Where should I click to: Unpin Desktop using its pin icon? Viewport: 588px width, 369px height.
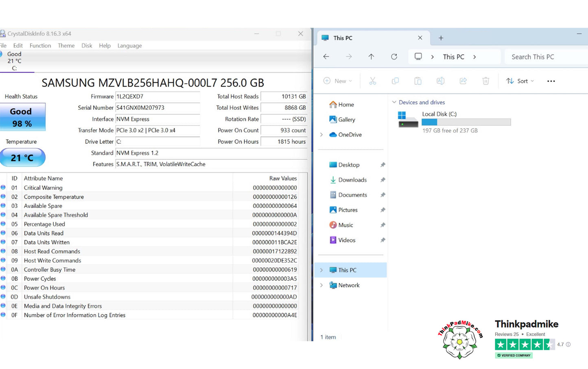pyautogui.click(x=383, y=165)
